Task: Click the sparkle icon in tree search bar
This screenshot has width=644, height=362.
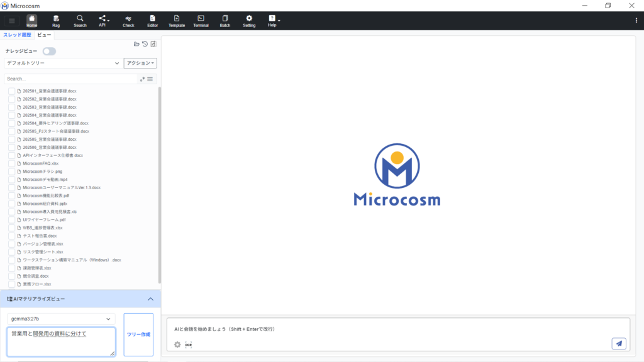Action: (x=143, y=79)
